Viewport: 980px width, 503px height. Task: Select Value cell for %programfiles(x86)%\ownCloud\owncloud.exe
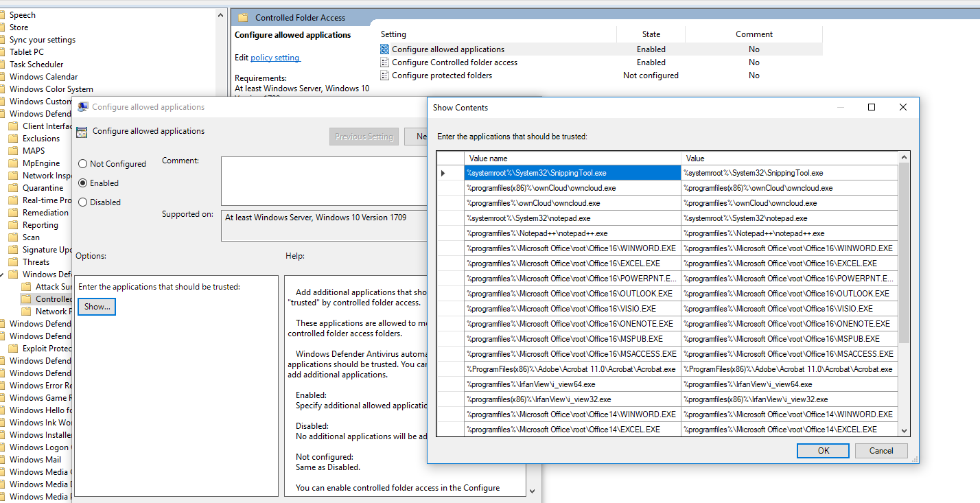789,188
